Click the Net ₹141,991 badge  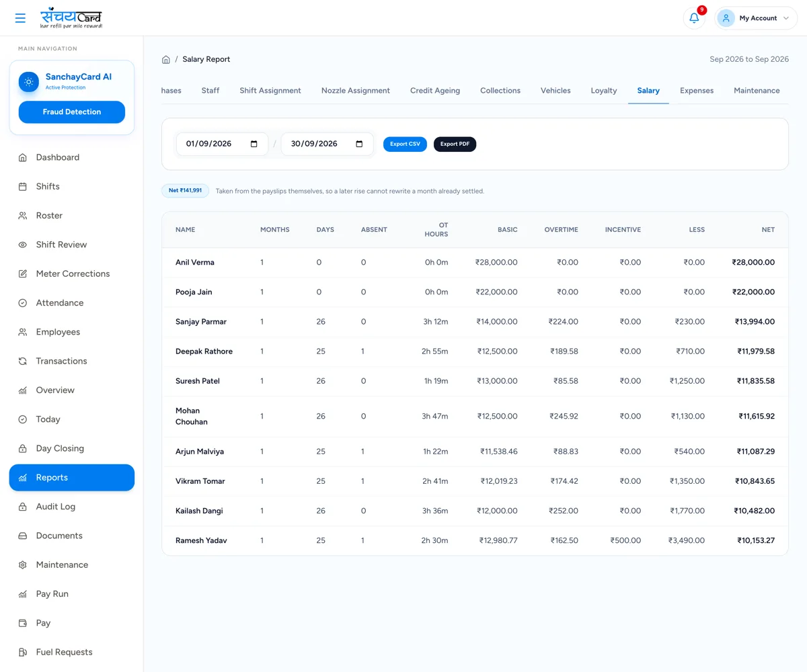click(186, 191)
